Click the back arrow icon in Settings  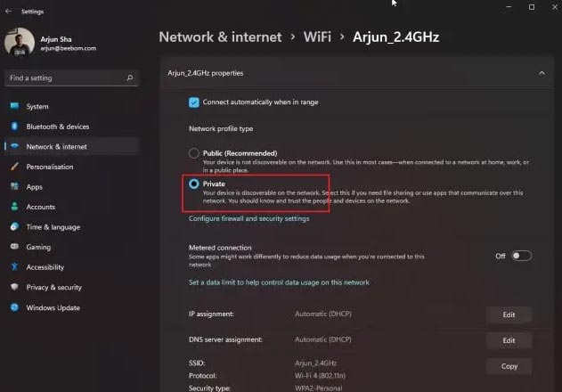[x=8, y=11]
